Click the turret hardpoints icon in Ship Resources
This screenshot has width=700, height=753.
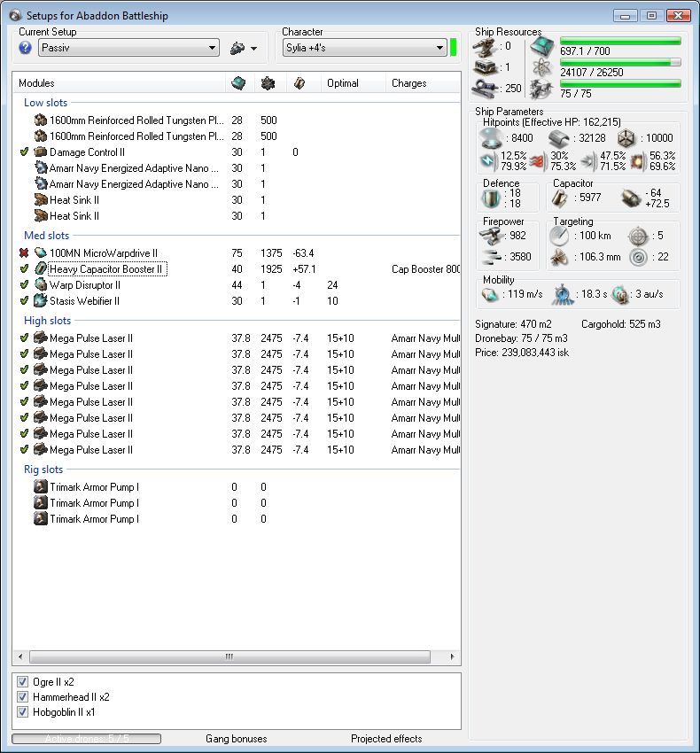(484, 47)
